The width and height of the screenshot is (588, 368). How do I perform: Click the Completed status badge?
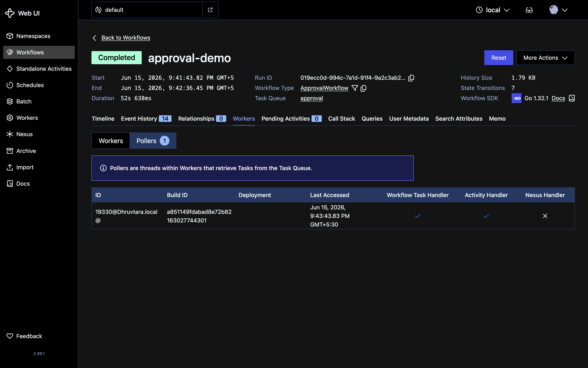116,58
